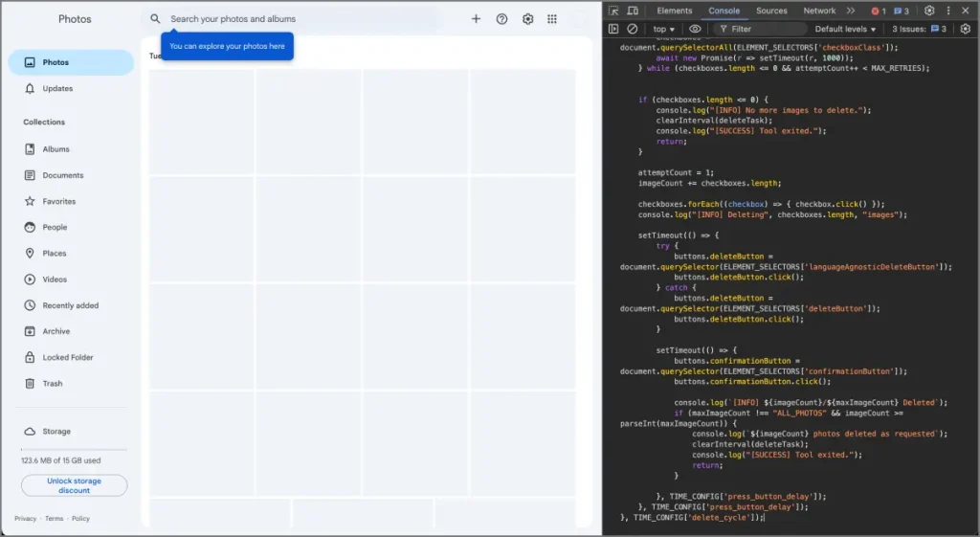Show more DevTools tabs chevron
The height and width of the screenshot is (537, 980).
pyautogui.click(x=851, y=11)
